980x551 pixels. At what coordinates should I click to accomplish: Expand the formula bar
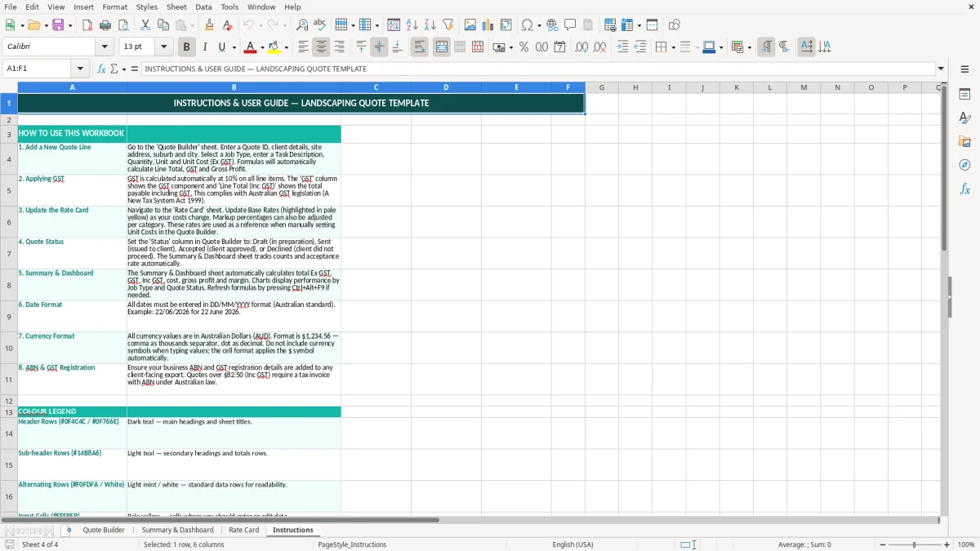(x=941, y=69)
